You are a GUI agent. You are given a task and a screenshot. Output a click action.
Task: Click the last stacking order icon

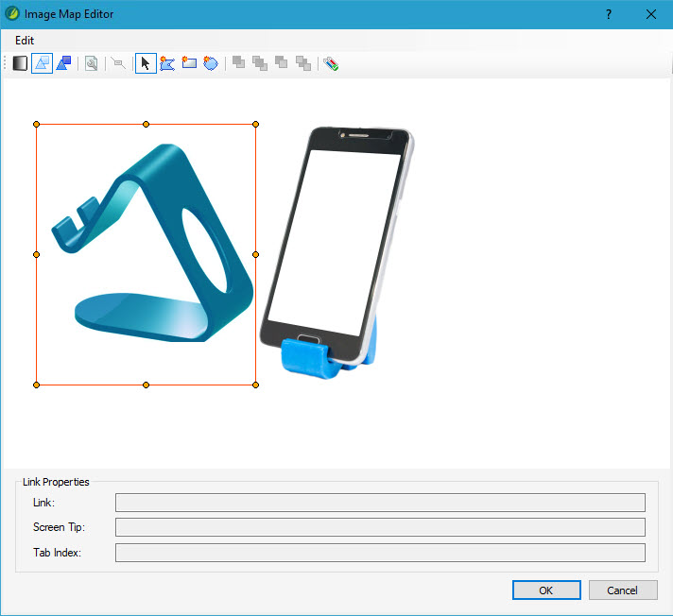point(302,63)
